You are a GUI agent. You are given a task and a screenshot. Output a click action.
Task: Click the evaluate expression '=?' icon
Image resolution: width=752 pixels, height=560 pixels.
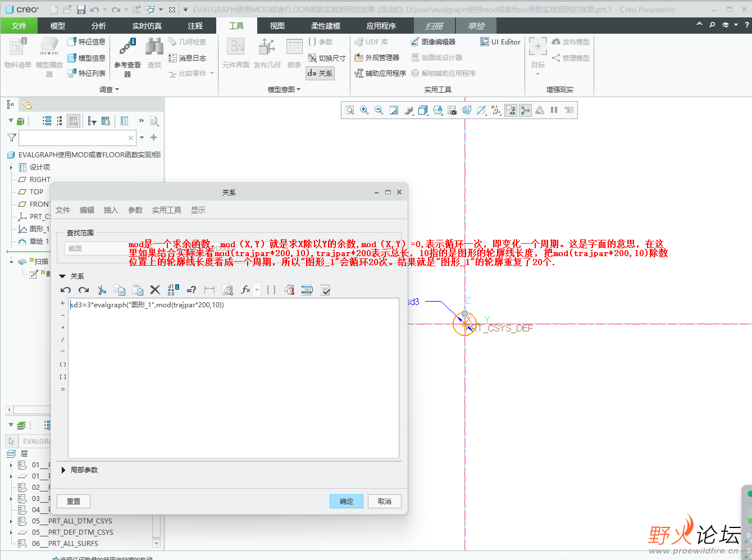[192, 290]
